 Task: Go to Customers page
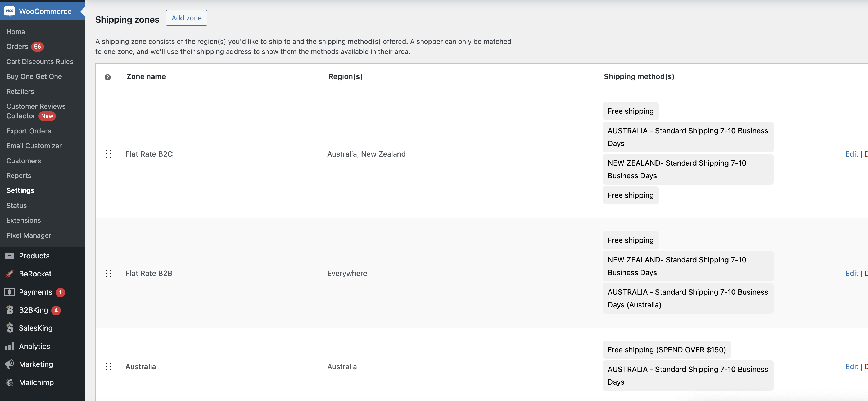(x=24, y=161)
